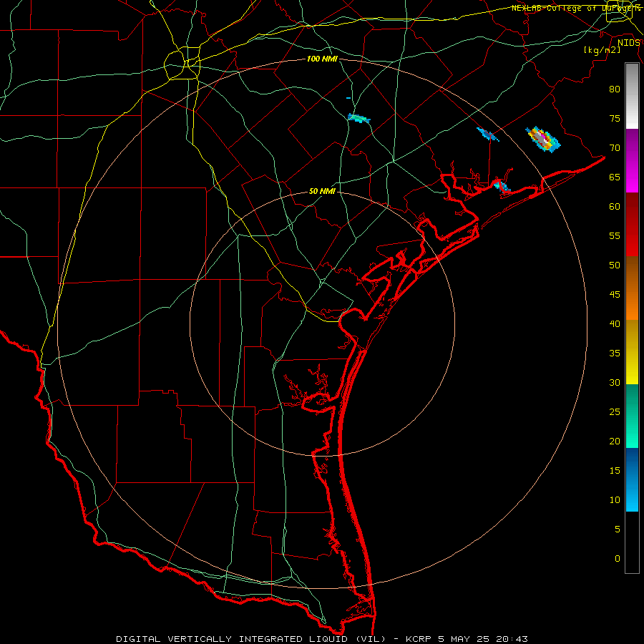
Task: Click the '45' value on the color scale
Action: click(x=615, y=295)
